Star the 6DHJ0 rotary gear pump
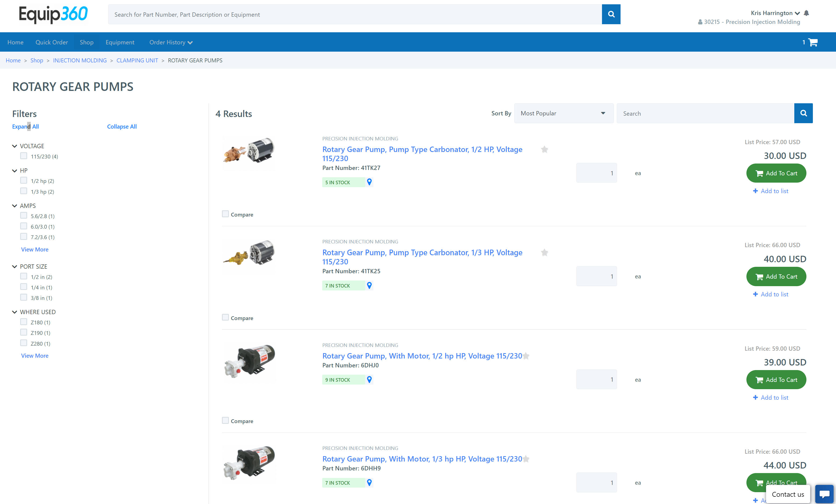 (526, 356)
